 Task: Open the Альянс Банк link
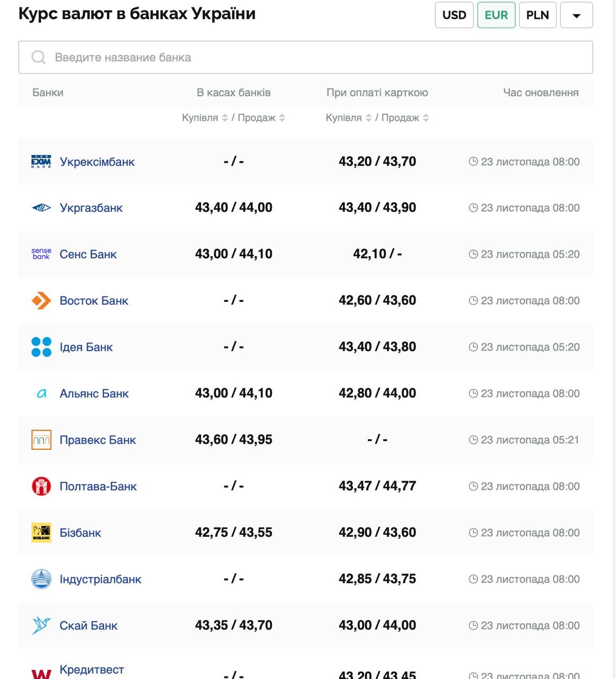click(94, 394)
